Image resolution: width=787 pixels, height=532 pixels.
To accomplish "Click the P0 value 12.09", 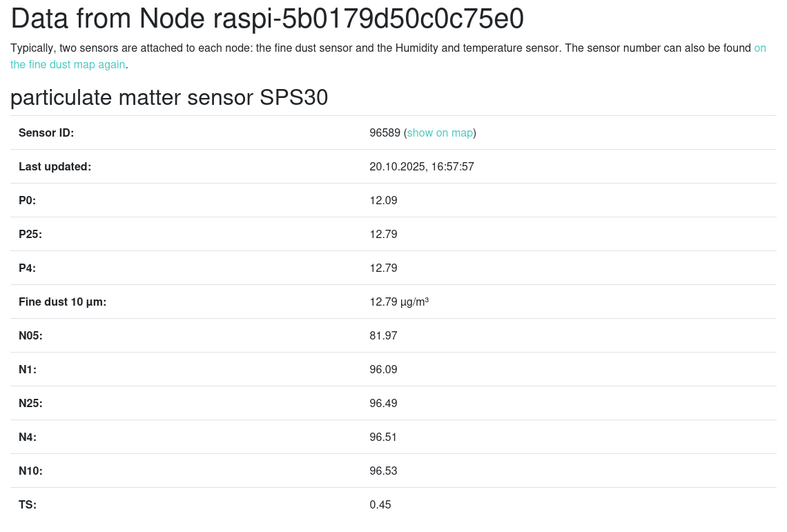I will tap(383, 200).
